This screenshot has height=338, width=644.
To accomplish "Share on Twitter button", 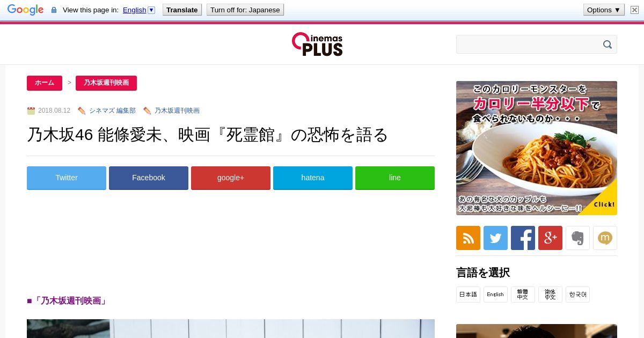I will (67, 178).
